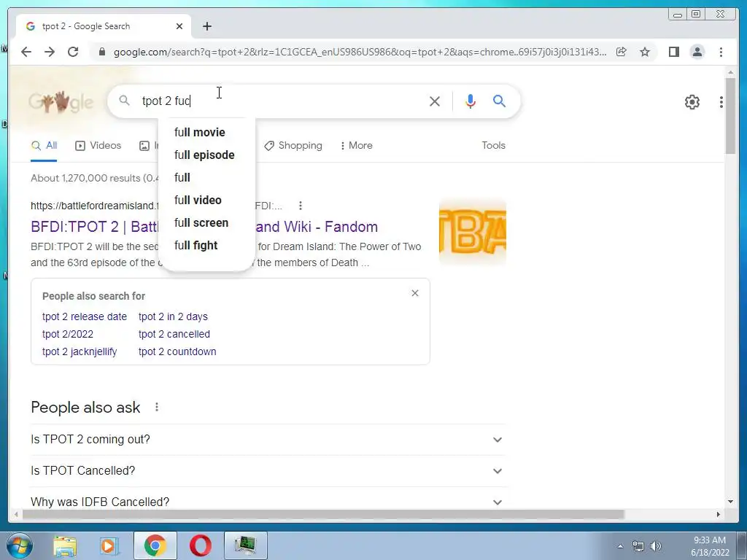View site security lock info
The width and height of the screenshot is (747, 560).
pyautogui.click(x=101, y=52)
